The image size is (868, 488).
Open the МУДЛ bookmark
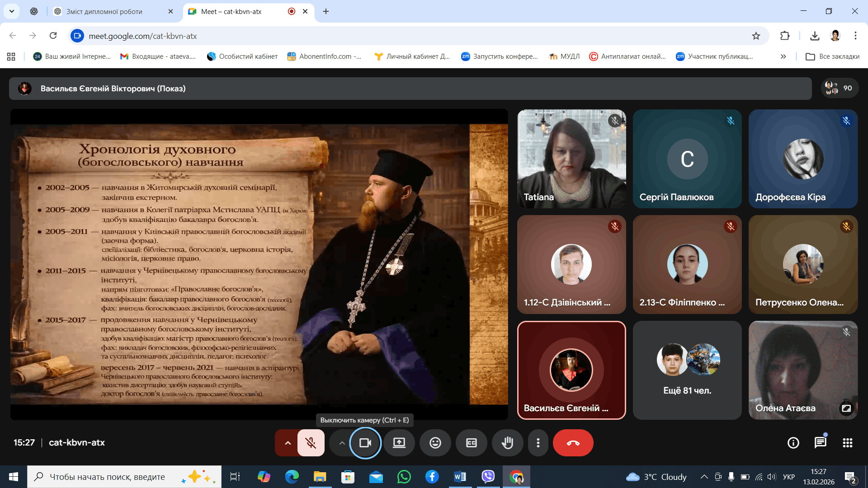(x=564, y=56)
